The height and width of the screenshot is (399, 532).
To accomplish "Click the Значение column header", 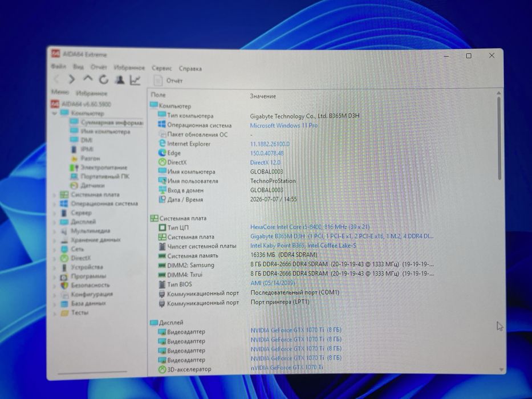I will [x=263, y=96].
